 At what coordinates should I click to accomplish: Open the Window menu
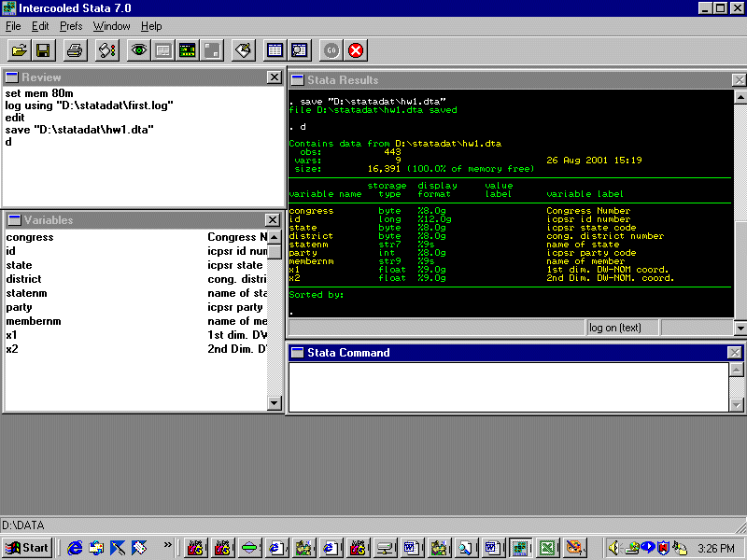pos(111,26)
